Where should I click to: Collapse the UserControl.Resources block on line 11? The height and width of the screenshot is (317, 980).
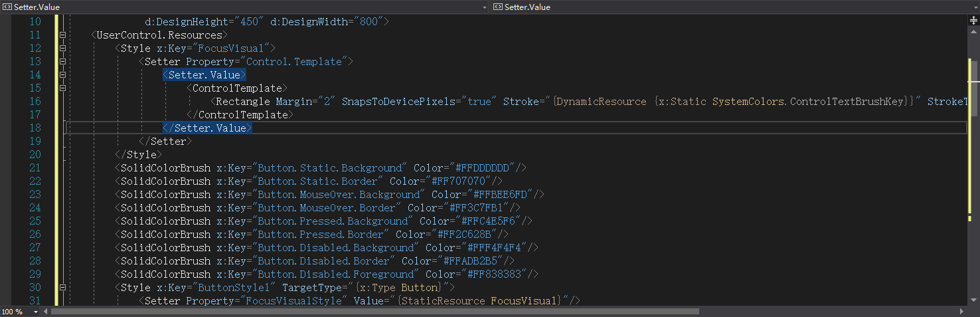click(62, 35)
